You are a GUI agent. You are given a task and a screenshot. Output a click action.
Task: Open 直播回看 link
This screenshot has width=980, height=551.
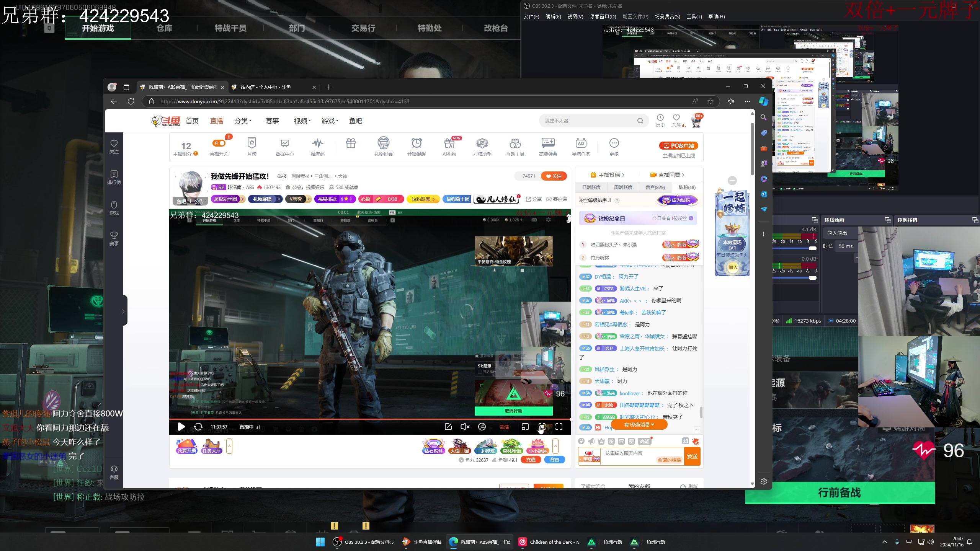tap(667, 175)
